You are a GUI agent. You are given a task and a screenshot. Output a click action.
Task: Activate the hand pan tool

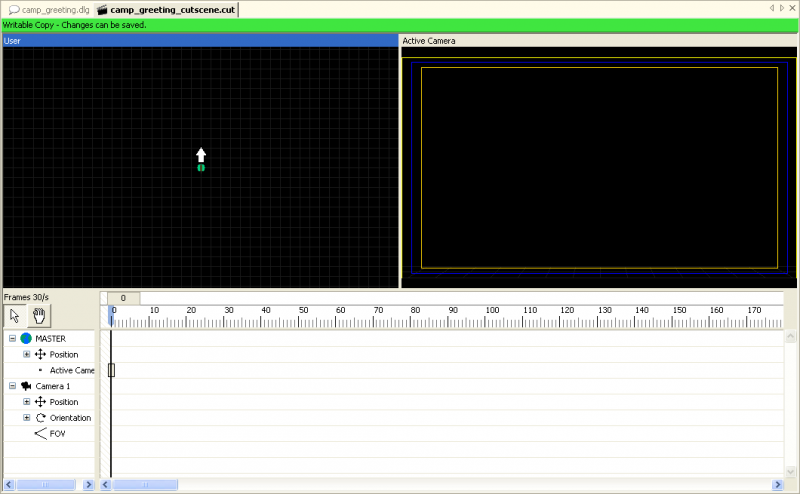40,316
